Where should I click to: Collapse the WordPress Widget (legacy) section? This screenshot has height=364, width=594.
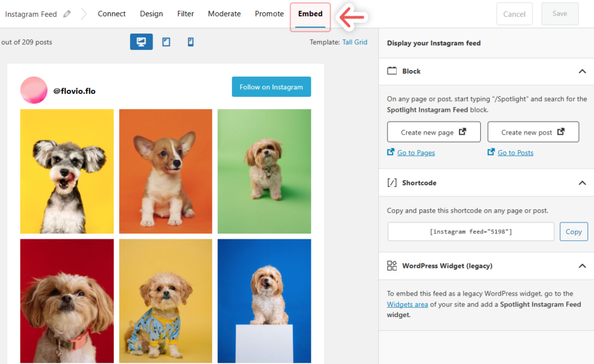(582, 265)
